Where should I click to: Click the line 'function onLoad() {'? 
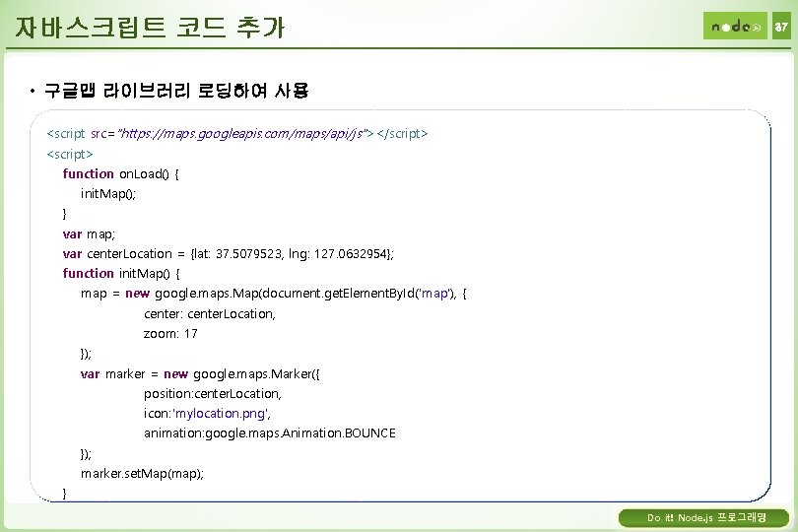(121, 173)
